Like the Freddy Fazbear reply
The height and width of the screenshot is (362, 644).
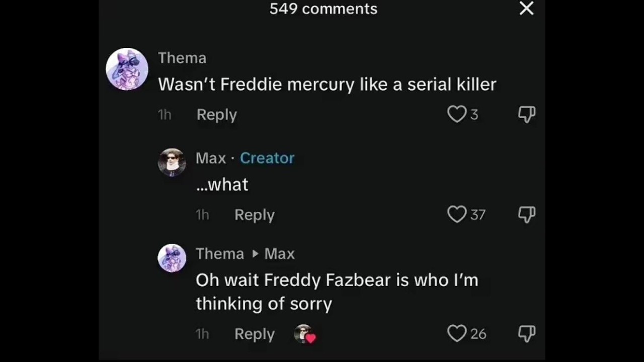[x=457, y=333]
